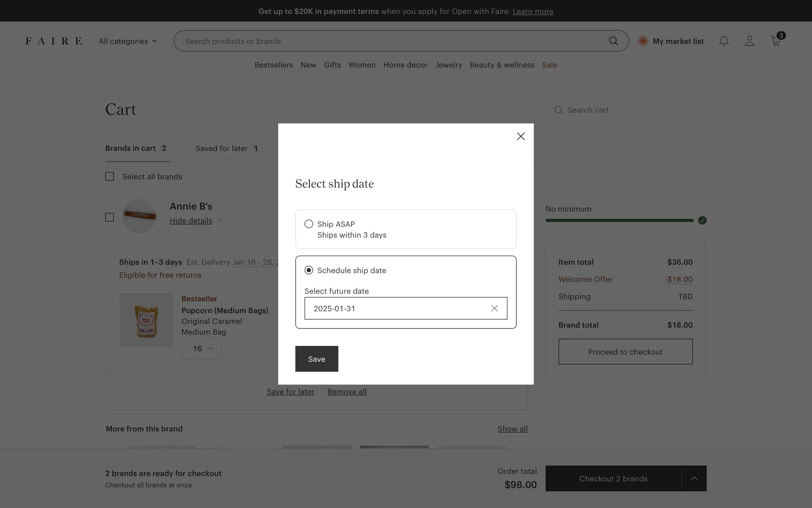Image resolution: width=812 pixels, height=508 pixels.
Task: Click the search magnifier icon
Action: point(613,41)
